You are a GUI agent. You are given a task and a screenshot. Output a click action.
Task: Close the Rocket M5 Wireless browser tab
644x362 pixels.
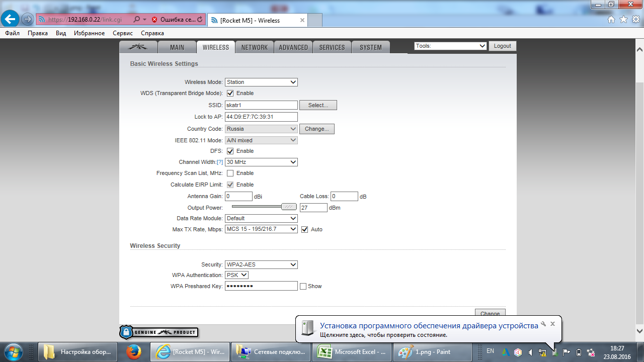click(x=302, y=20)
